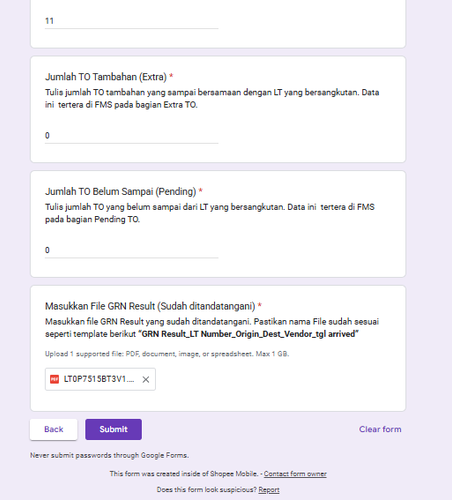The width and height of the screenshot is (452, 500).
Task: Click the Report link
Action: click(x=269, y=490)
